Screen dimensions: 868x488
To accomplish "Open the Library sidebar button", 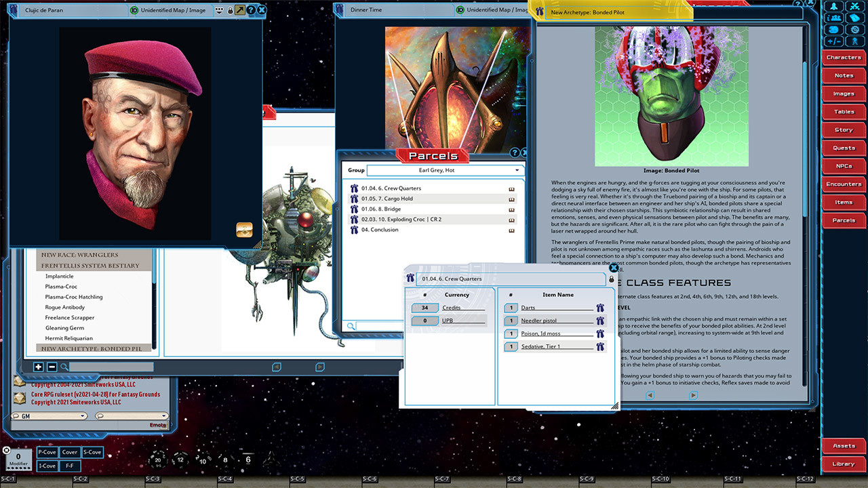I will pyautogui.click(x=844, y=464).
